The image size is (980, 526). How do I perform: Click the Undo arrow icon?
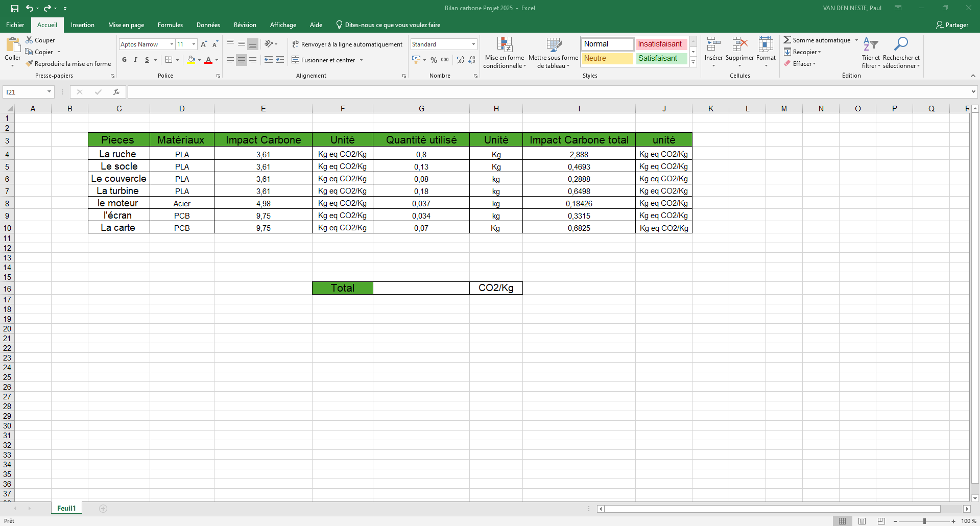click(x=30, y=8)
